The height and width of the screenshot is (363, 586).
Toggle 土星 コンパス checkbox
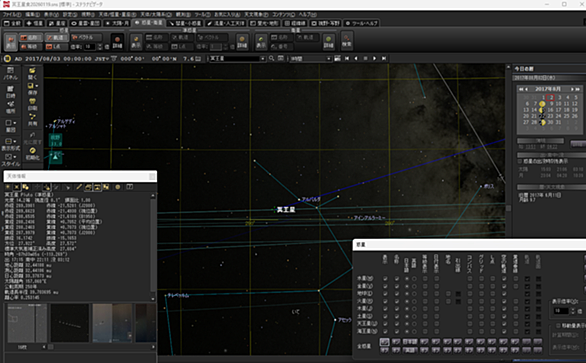click(470, 316)
